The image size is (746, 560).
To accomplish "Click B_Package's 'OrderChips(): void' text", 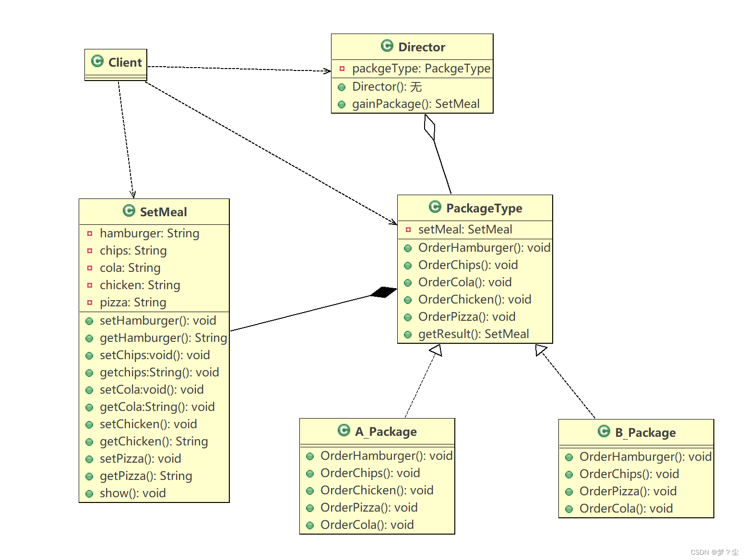I will (629, 474).
